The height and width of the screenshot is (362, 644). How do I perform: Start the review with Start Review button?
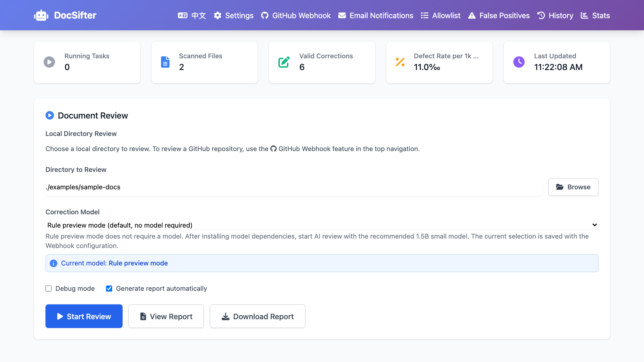(84, 316)
